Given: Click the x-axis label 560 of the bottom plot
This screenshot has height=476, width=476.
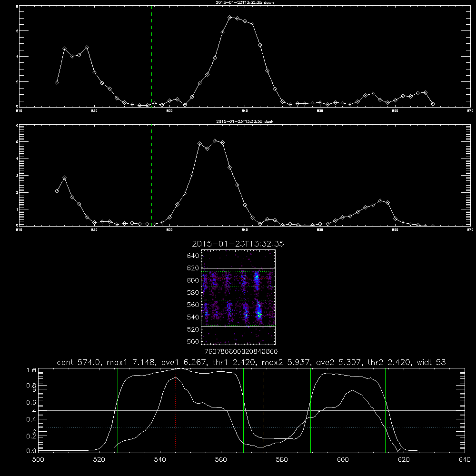Looking at the screenshot, I should coord(221,460).
